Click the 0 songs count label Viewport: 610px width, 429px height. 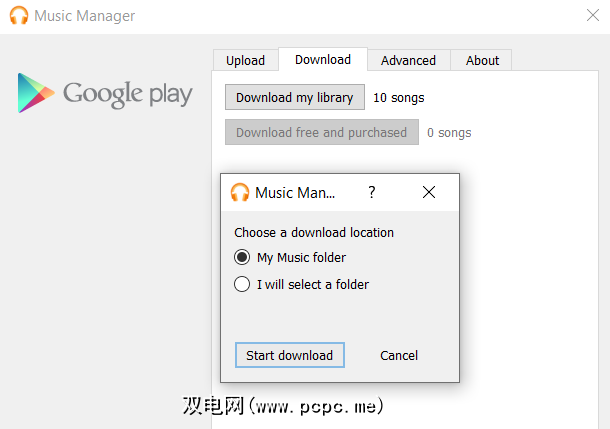click(449, 133)
